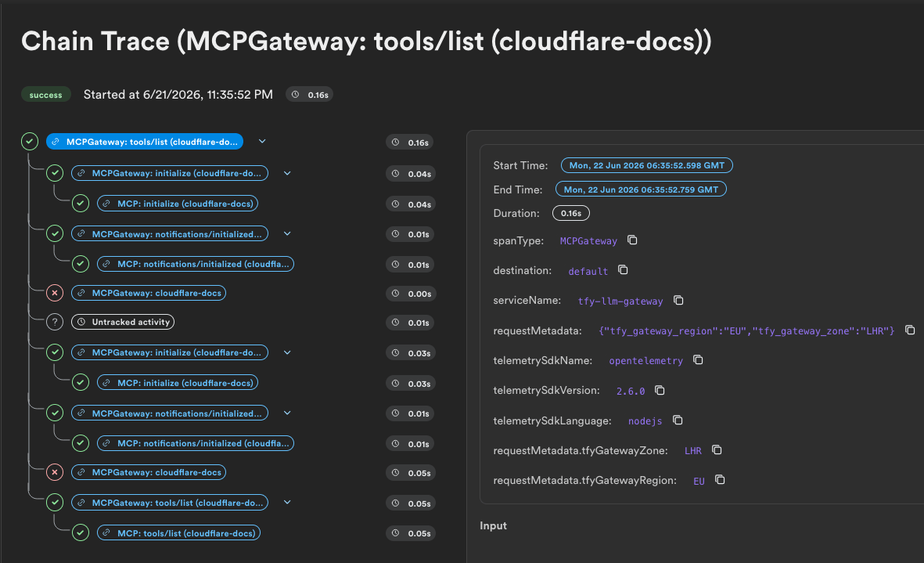Image resolution: width=924 pixels, height=563 pixels.
Task: Click the nodejs telemetrySdkLanguage value
Action: coord(645,421)
